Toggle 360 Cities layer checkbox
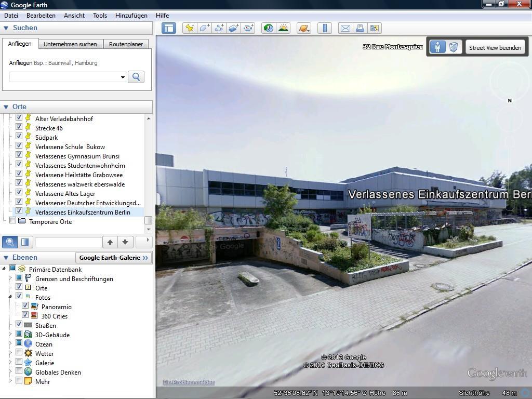532x399 pixels. pos(25,314)
